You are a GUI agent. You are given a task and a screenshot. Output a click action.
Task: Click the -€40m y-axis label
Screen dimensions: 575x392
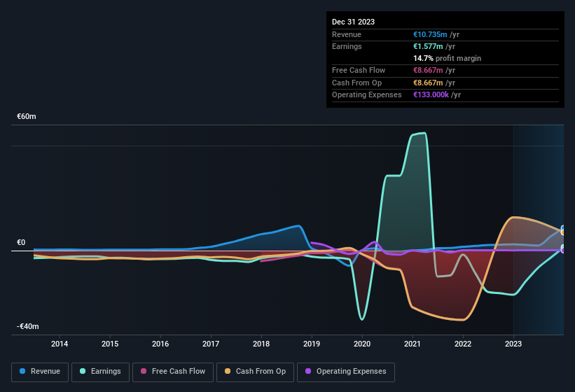click(28, 327)
